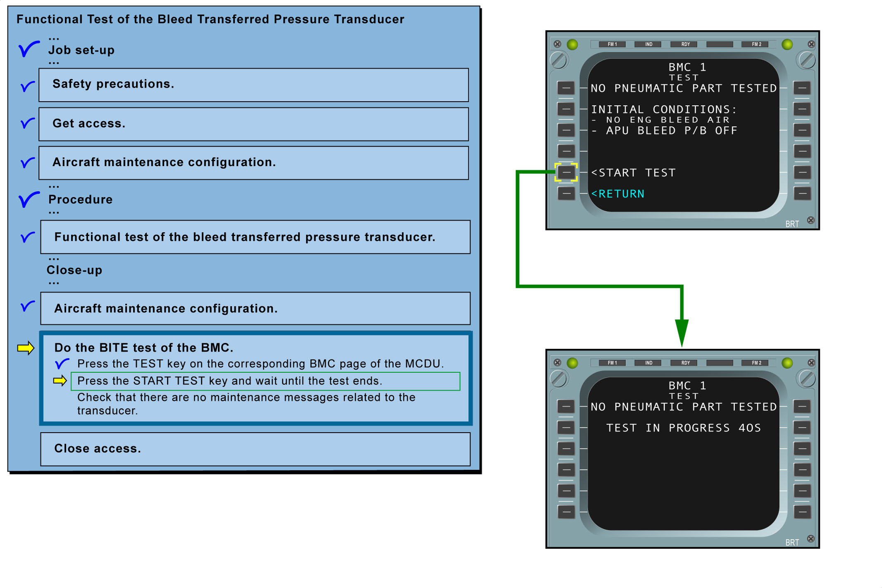Click top-right green indicator light on lower MCDU
The height and width of the screenshot is (588, 882).
pos(787,363)
